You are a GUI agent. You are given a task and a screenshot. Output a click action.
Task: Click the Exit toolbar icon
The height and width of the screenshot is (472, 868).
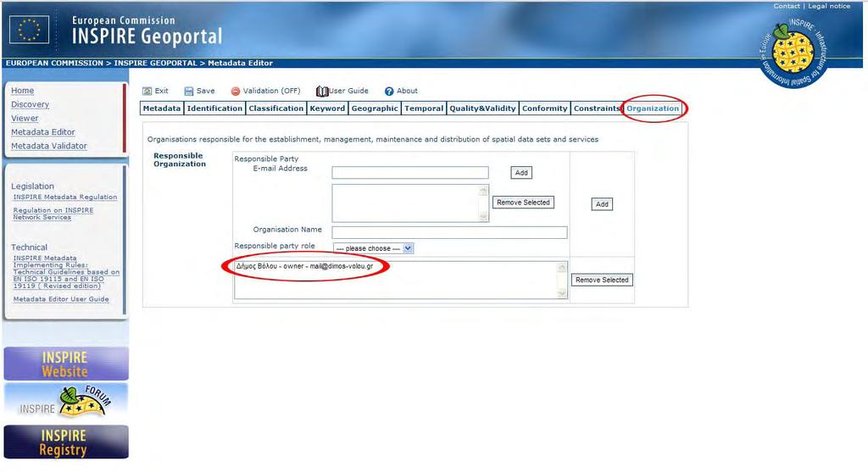147,92
